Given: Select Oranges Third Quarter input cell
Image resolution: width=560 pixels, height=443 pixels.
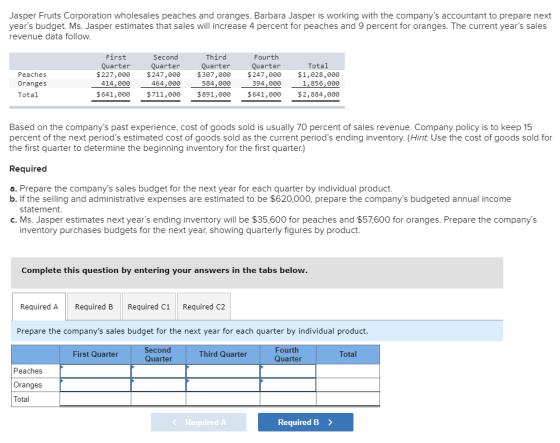Looking at the screenshot, I should [223, 385].
